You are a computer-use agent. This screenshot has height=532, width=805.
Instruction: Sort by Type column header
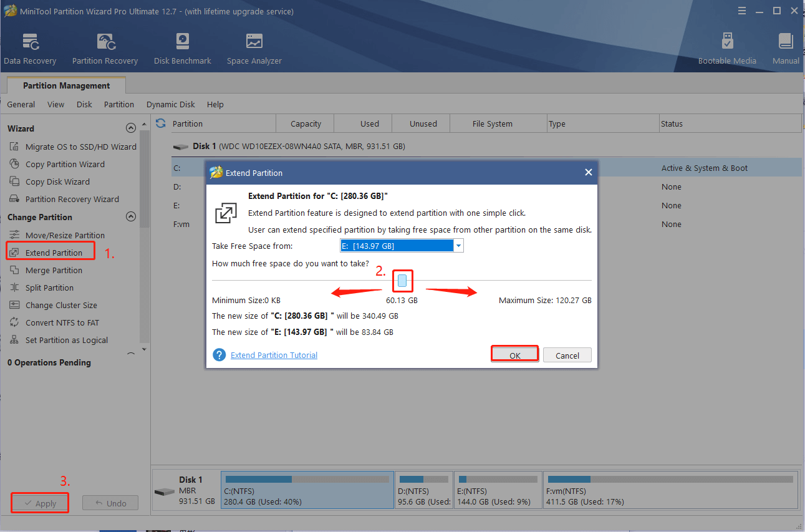point(603,123)
